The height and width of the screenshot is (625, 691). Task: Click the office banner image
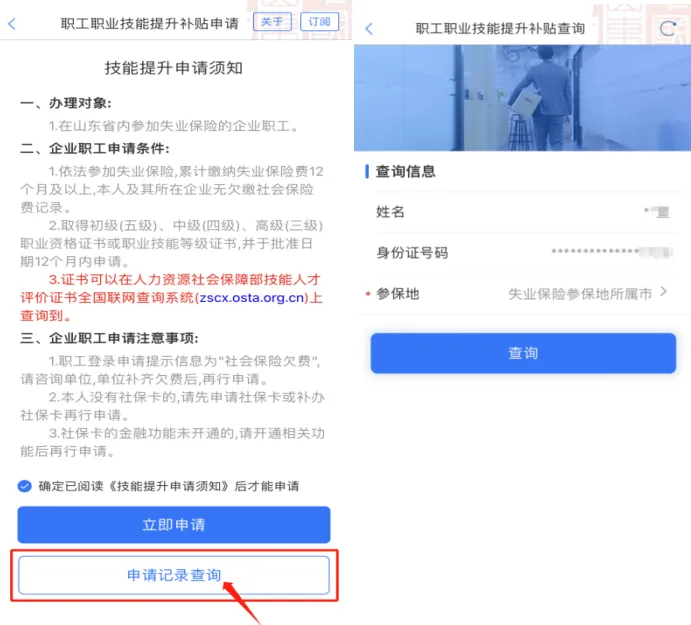[x=522, y=98]
